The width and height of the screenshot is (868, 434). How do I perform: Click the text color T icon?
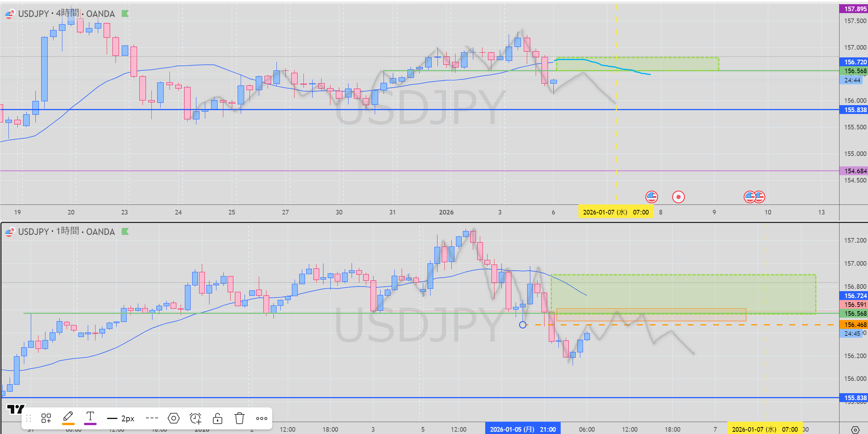90,417
